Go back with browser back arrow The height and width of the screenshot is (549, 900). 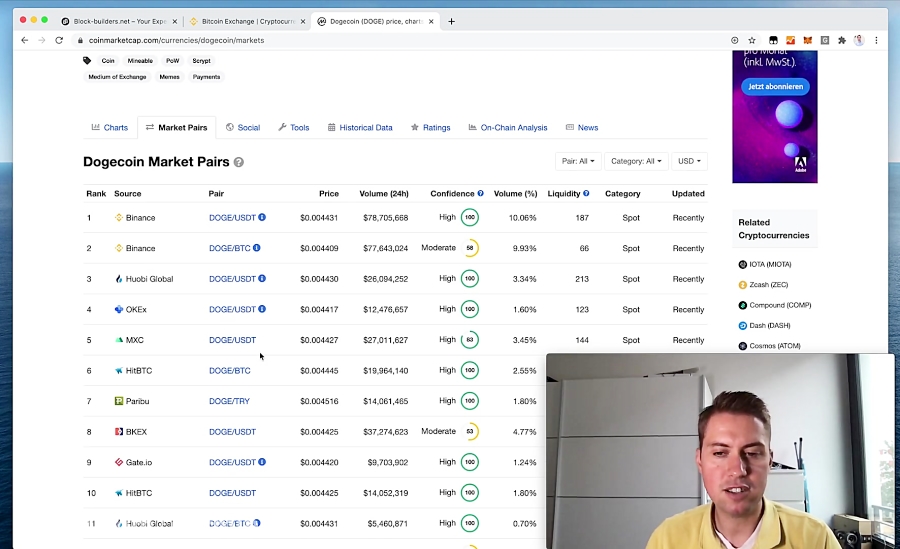[x=24, y=40]
